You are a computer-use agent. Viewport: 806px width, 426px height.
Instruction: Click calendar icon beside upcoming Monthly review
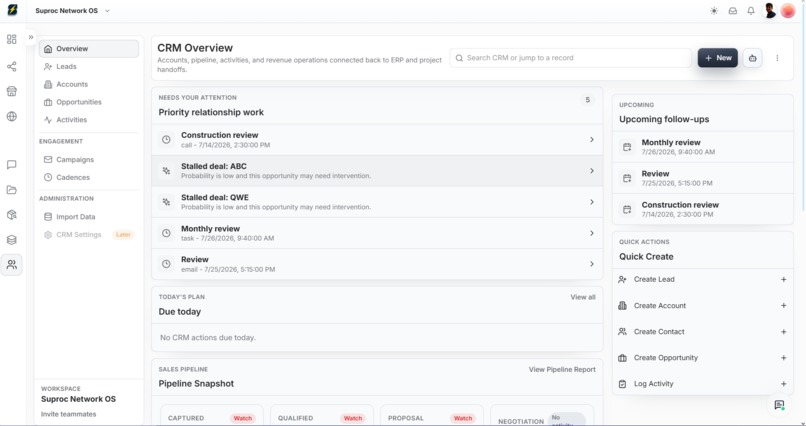[627, 147]
